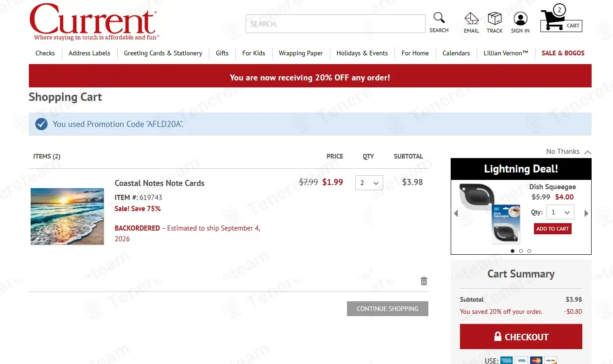613x364 pixels.
Task: Select the second Lightning Deal carousel dot
Action: 521,251
